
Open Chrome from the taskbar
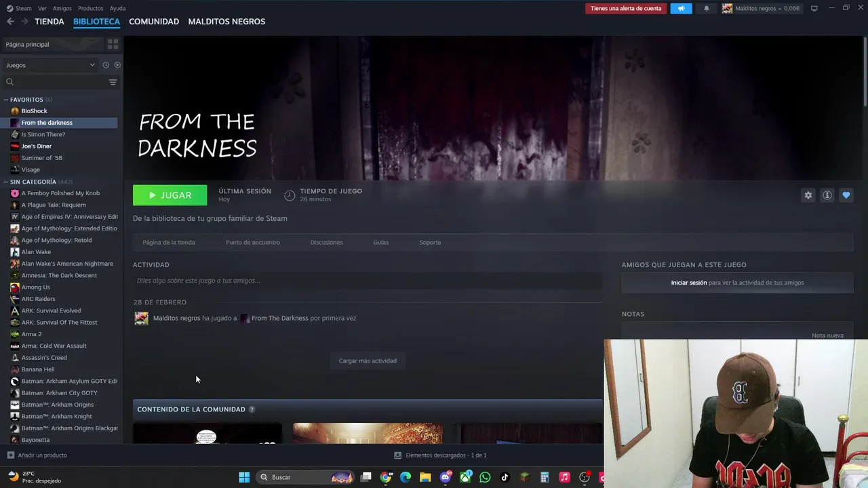point(386,477)
